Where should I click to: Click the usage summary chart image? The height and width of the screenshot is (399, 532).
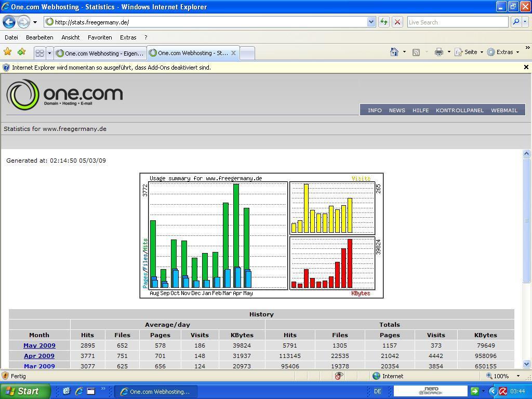coord(262,236)
